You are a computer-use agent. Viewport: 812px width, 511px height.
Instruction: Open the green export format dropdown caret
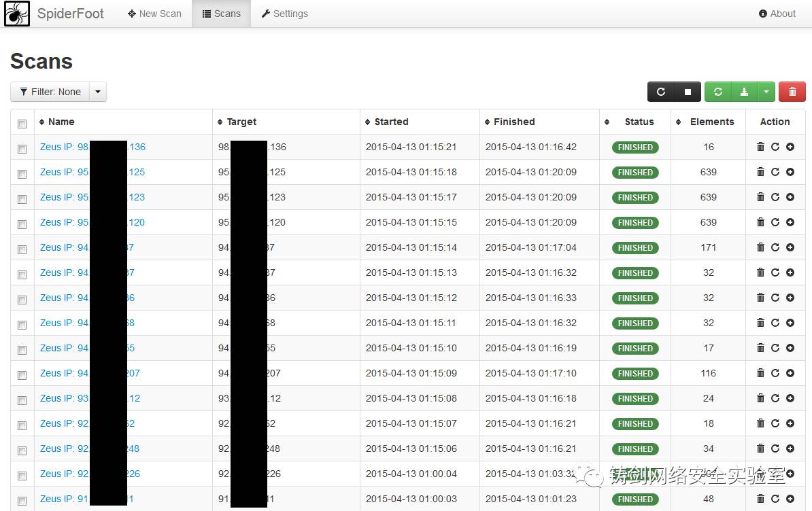766,92
